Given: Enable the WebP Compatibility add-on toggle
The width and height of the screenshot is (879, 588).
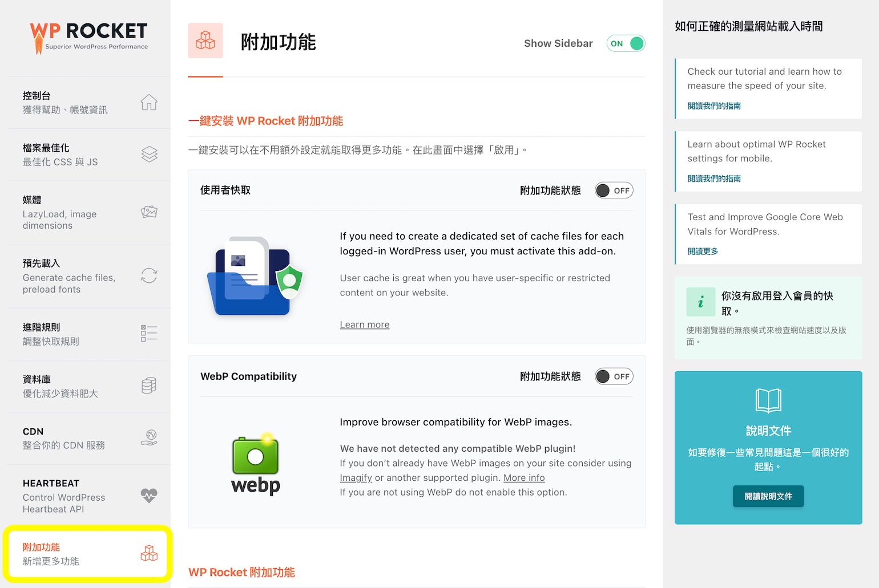Looking at the screenshot, I should (x=614, y=376).
